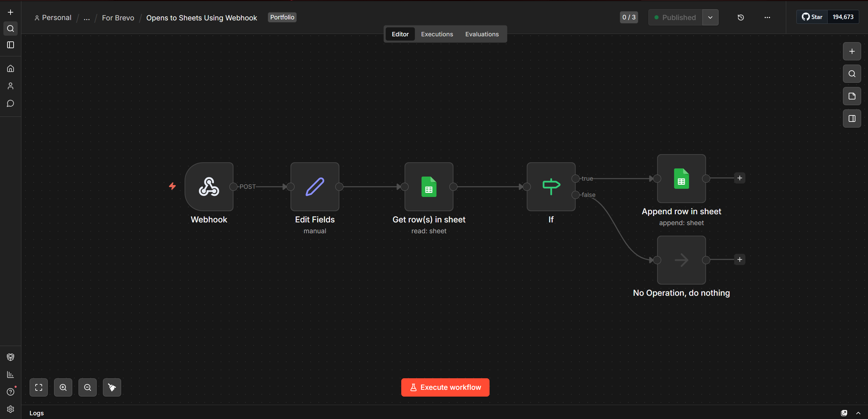868x419 pixels.
Task: Select the Edit Fields node
Action: 315,187
